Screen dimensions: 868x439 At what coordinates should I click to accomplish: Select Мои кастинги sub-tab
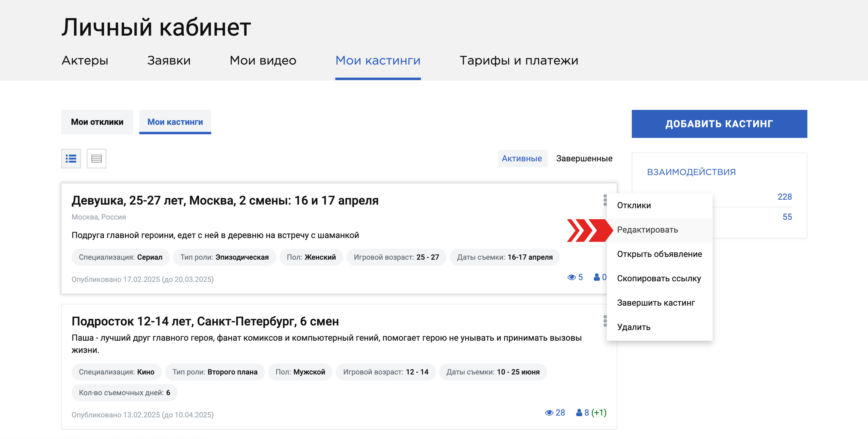click(x=175, y=122)
